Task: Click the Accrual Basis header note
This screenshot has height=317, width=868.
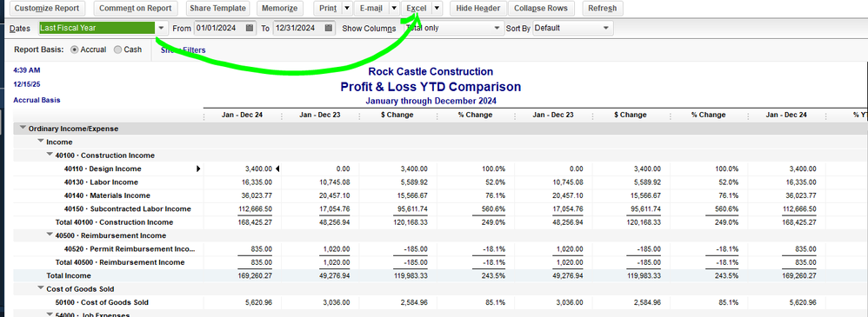Action: coord(37,100)
